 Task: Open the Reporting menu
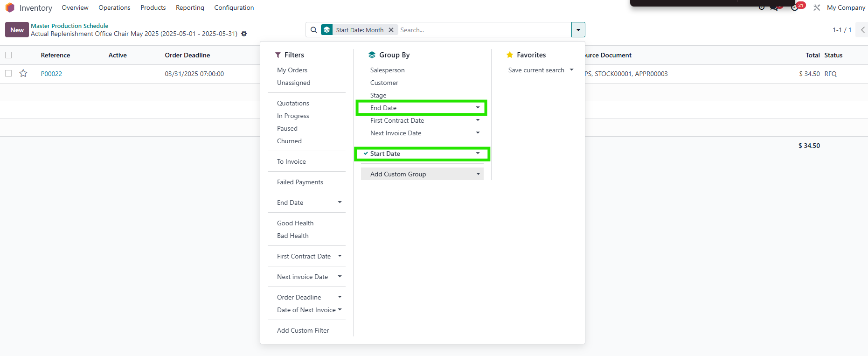[190, 8]
